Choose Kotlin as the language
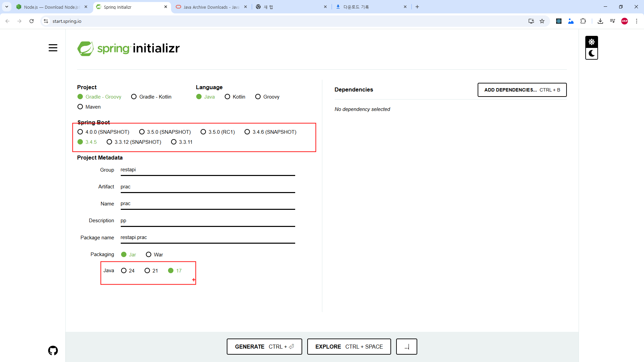This screenshot has height=362, width=644. [x=235, y=97]
